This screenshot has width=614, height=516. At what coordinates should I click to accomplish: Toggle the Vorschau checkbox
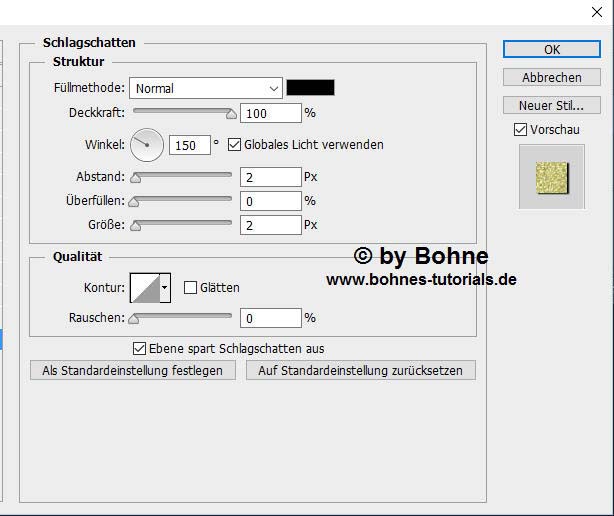point(520,130)
